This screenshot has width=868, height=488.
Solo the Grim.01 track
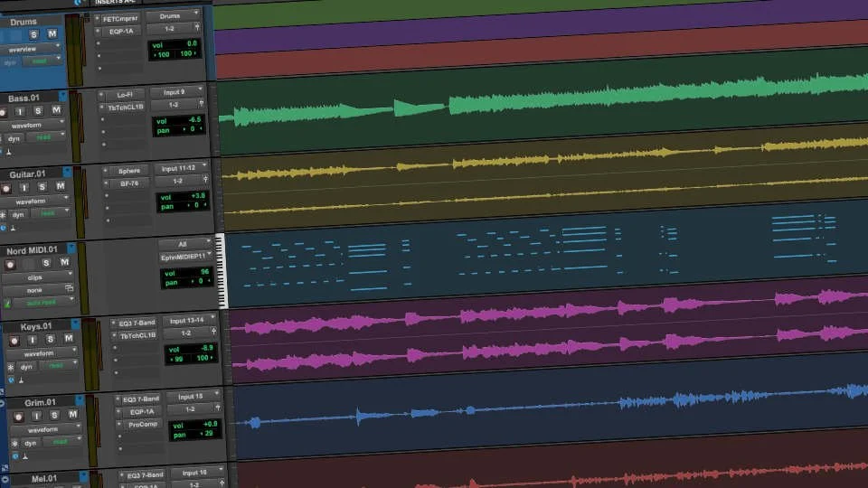coord(54,415)
